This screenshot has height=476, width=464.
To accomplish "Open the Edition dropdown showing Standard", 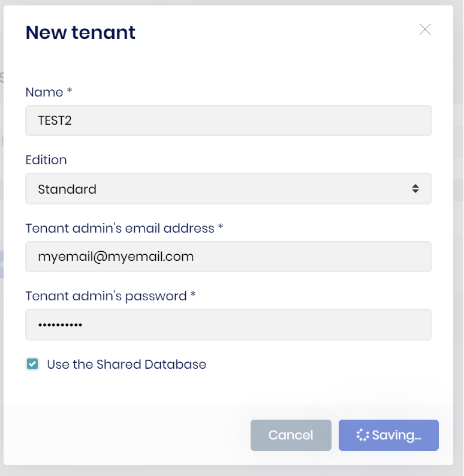I will [228, 189].
